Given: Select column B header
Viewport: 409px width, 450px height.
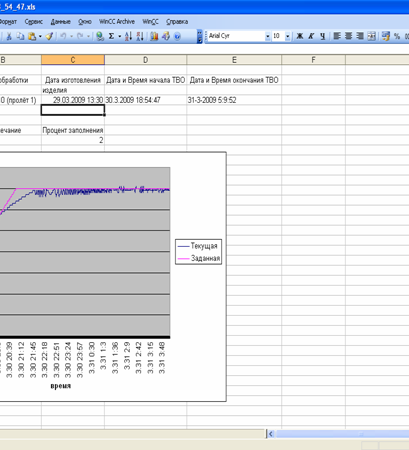Looking at the screenshot, I should point(20,60).
